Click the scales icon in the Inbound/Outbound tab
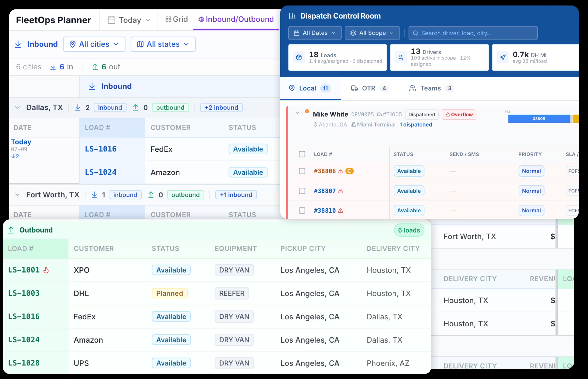The height and width of the screenshot is (379, 588). pyautogui.click(x=201, y=19)
